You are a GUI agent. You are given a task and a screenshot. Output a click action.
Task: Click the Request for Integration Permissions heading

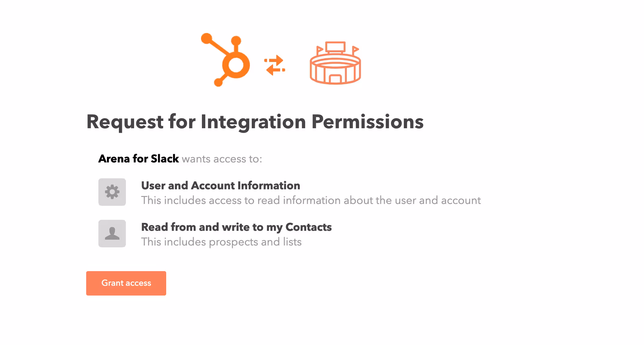(x=255, y=122)
